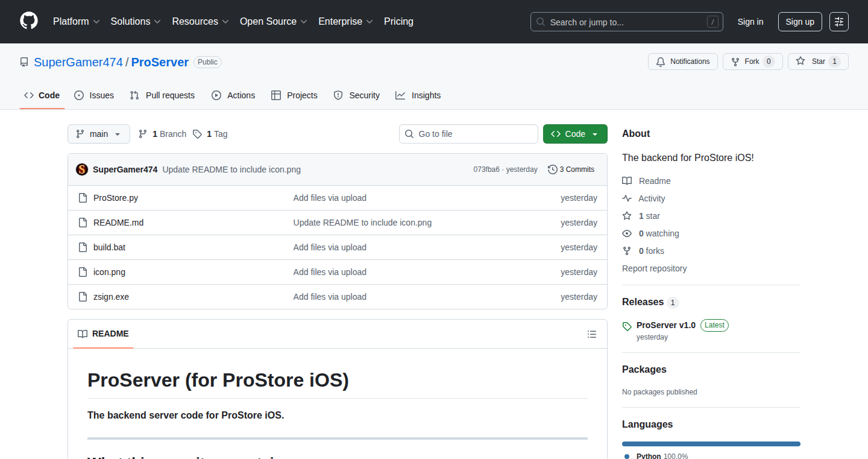View the 1 Branch link

162,134
